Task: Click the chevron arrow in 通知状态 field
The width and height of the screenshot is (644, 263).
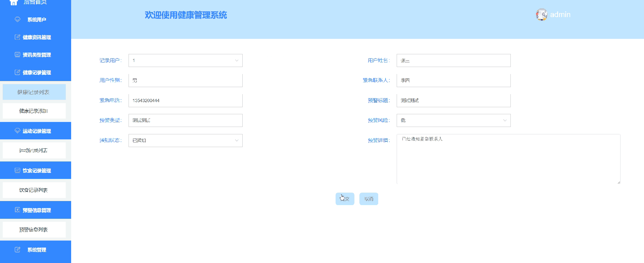Action: pyautogui.click(x=237, y=140)
